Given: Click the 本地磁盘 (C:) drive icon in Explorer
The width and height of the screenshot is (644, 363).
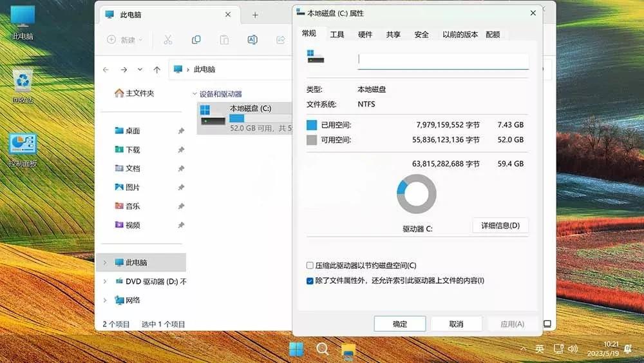Looking at the screenshot, I should tap(213, 115).
